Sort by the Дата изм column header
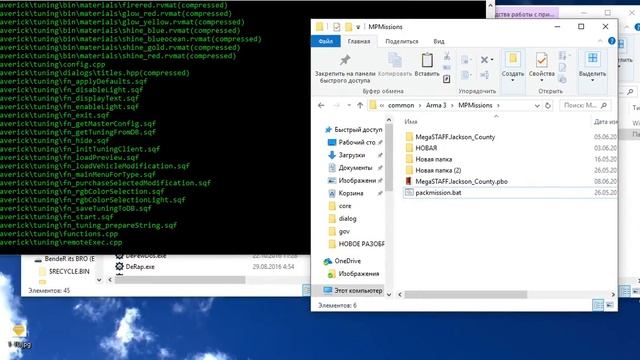The image size is (640, 360). tap(606, 122)
